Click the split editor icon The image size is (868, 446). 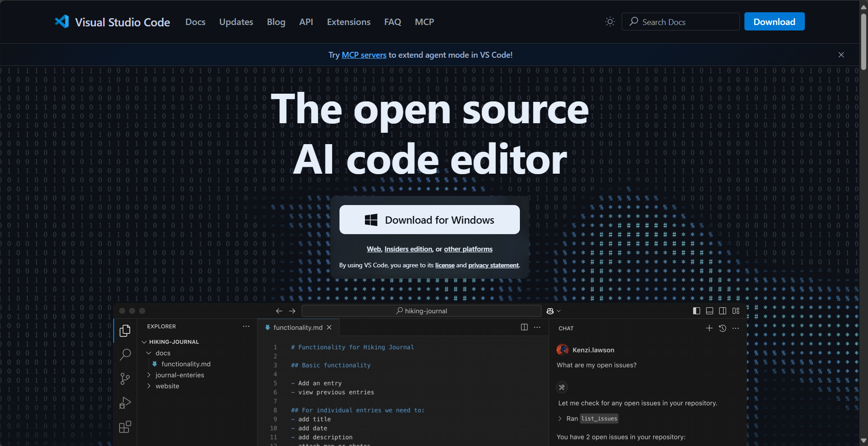pyautogui.click(x=524, y=327)
